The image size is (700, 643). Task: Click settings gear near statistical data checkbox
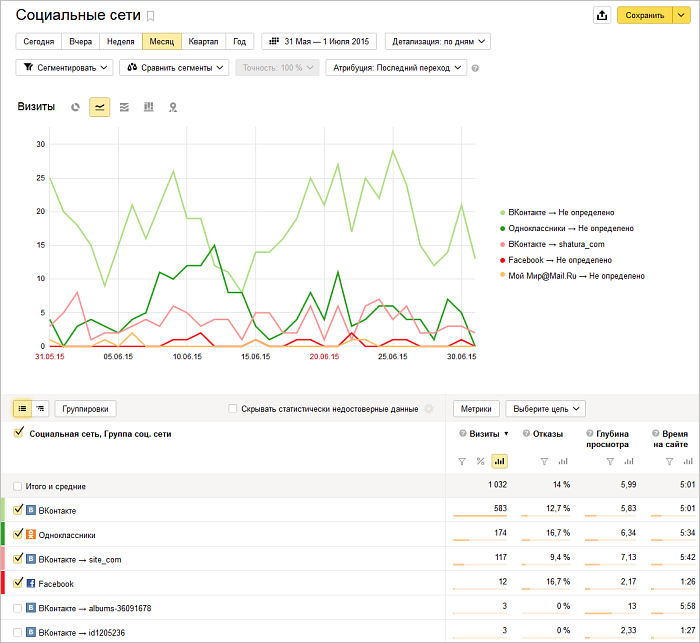(x=429, y=409)
